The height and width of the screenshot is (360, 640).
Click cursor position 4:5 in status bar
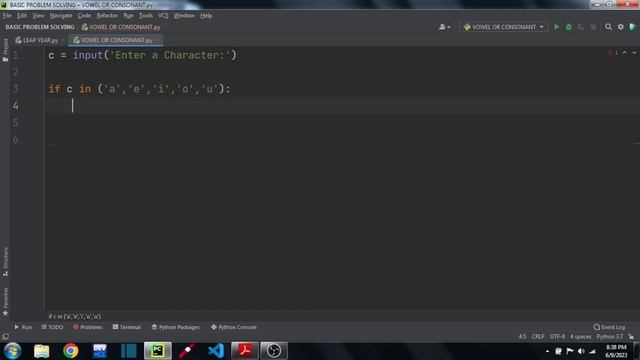(522, 337)
